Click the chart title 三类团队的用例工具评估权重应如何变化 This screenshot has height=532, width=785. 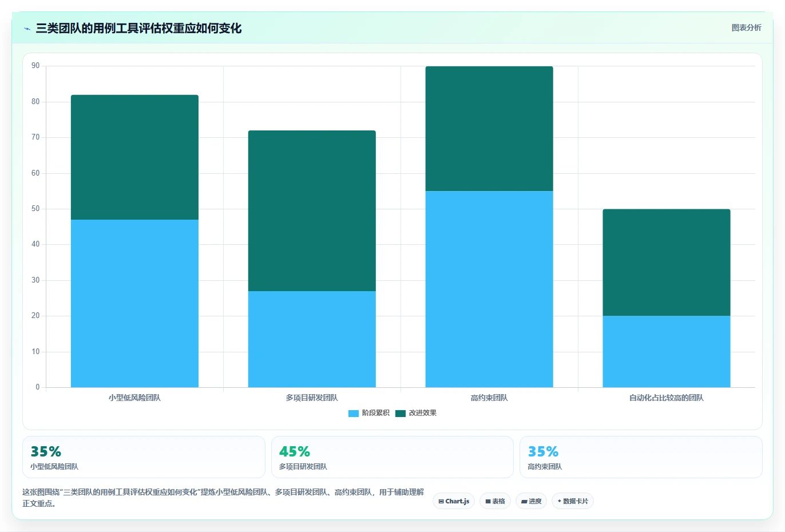[138, 29]
